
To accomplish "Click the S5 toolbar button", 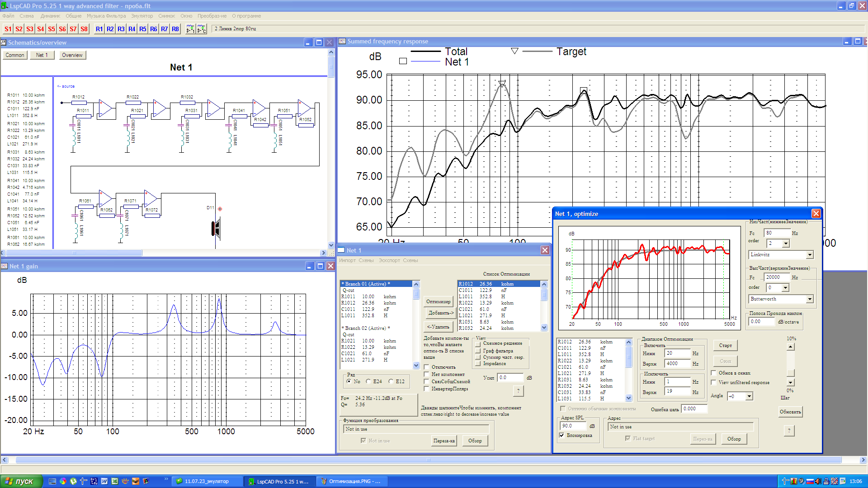I will point(52,29).
